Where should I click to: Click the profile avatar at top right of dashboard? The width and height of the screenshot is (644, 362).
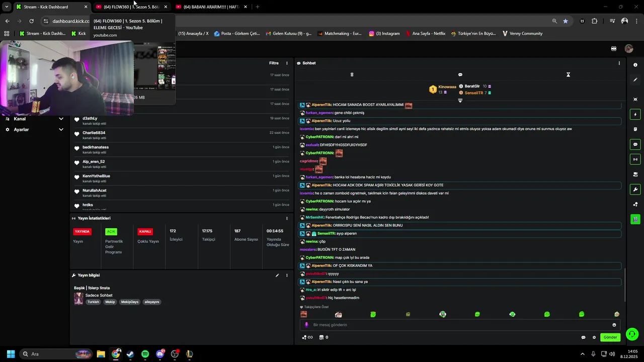(629, 49)
